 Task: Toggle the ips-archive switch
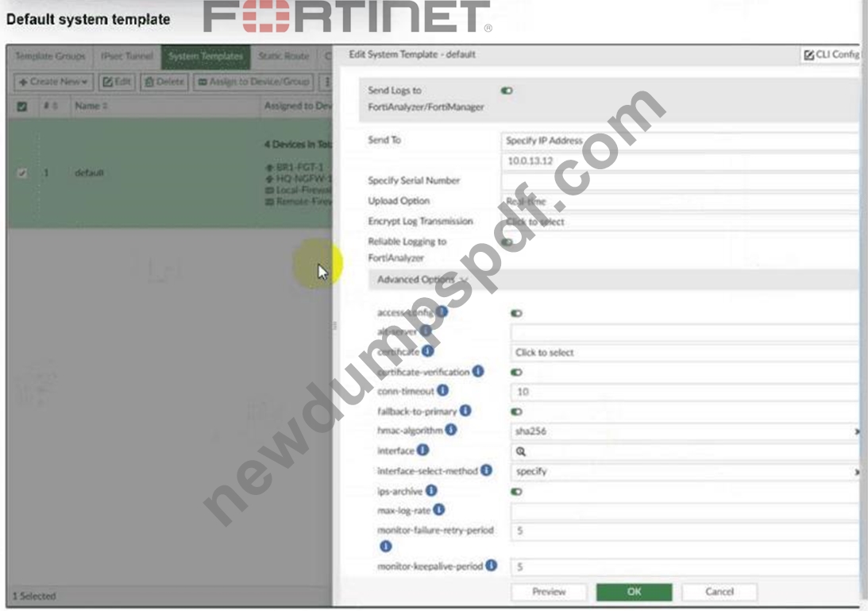516,492
